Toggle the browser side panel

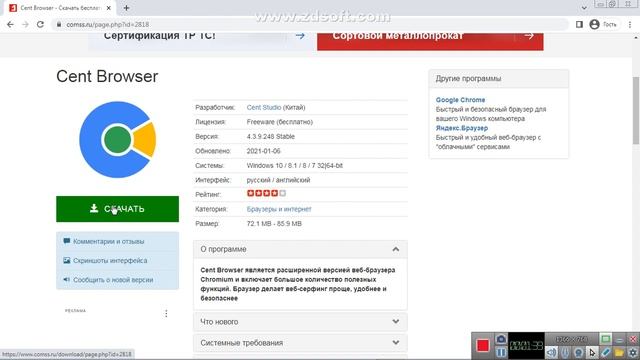click(x=579, y=24)
